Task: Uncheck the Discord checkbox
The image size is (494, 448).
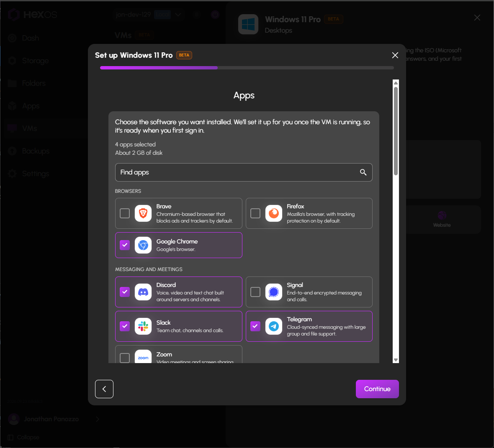Action: tap(125, 292)
